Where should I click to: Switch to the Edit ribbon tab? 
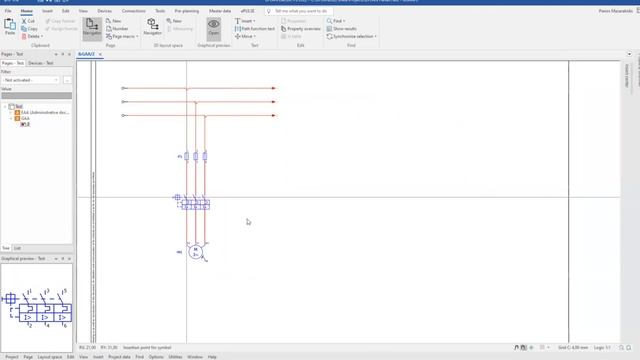pos(65,11)
